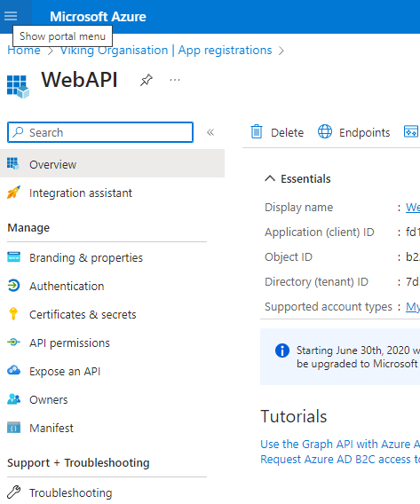Open the more options ellipsis next to WebAPI

(175, 80)
